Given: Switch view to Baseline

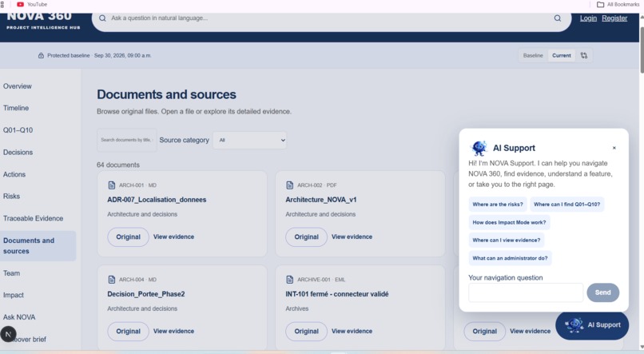Looking at the screenshot, I should (533, 55).
